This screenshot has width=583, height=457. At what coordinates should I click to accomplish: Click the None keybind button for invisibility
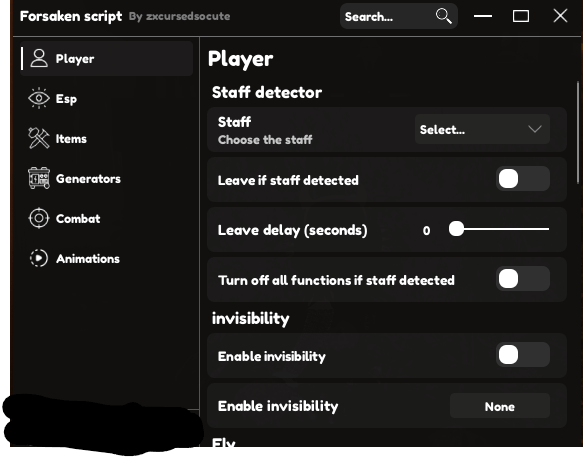click(500, 406)
